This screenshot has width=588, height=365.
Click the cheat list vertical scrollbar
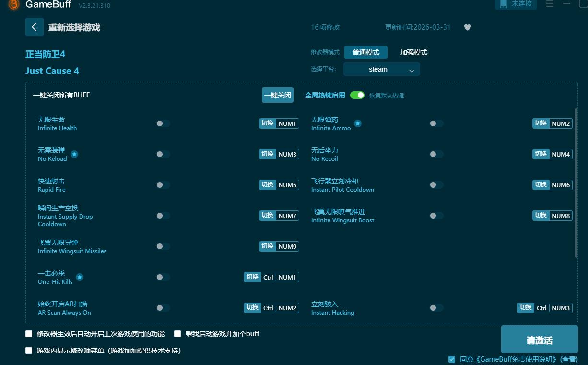click(x=576, y=182)
